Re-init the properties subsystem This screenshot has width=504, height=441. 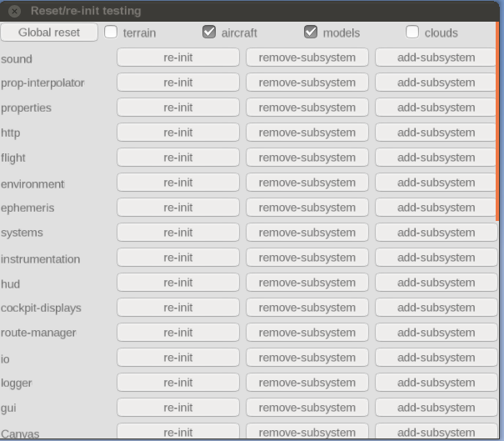coord(178,108)
